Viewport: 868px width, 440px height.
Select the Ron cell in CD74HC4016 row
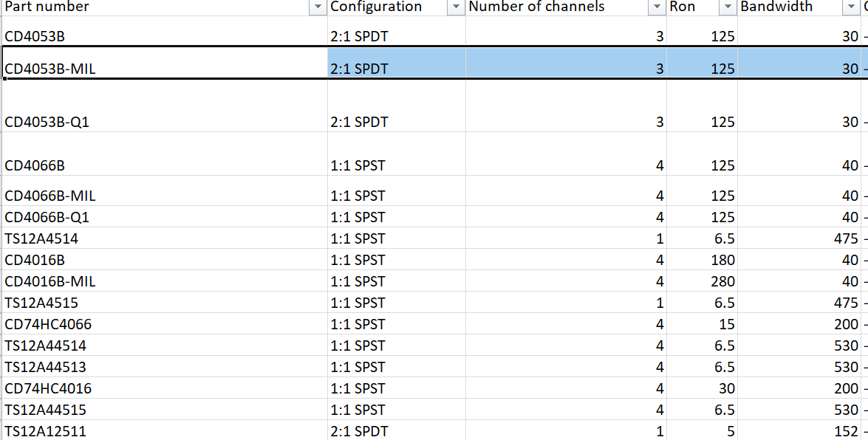click(x=703, y=388)
